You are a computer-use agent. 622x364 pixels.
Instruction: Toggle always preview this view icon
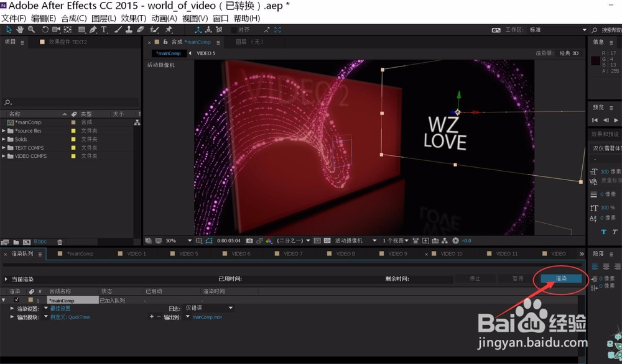pyautogui.click(x=148, y=240)
